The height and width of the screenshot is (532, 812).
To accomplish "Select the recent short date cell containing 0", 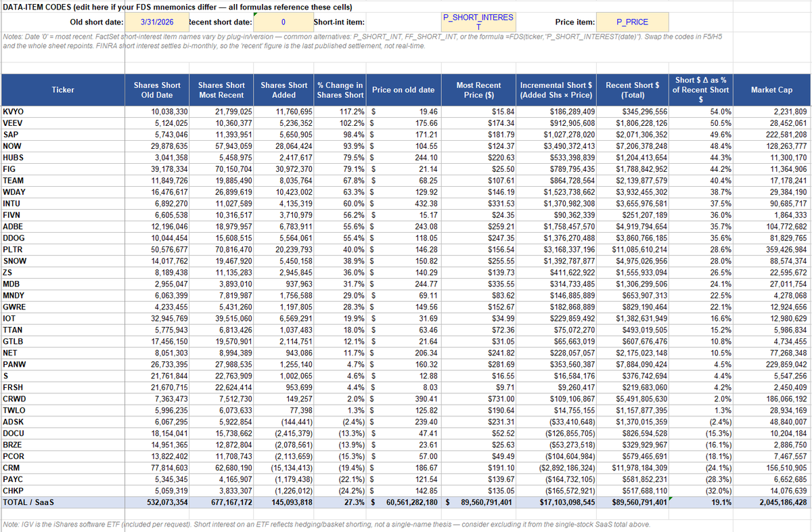I will [284, 22].
